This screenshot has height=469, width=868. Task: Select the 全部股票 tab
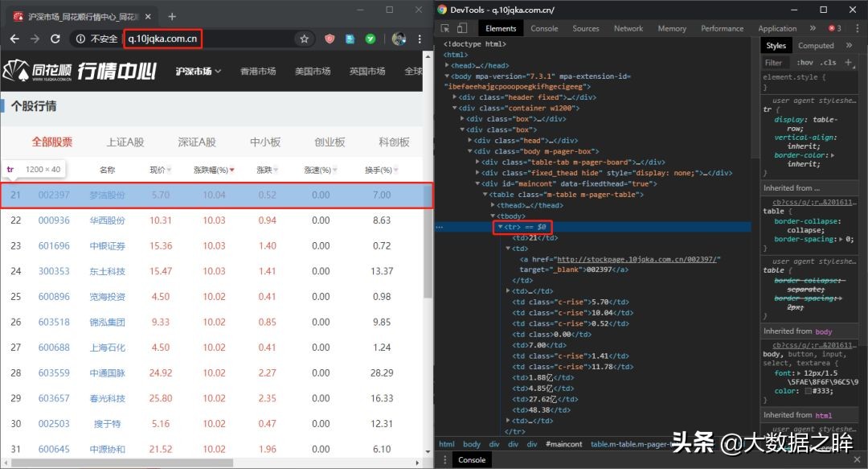[x=52, y=142]
